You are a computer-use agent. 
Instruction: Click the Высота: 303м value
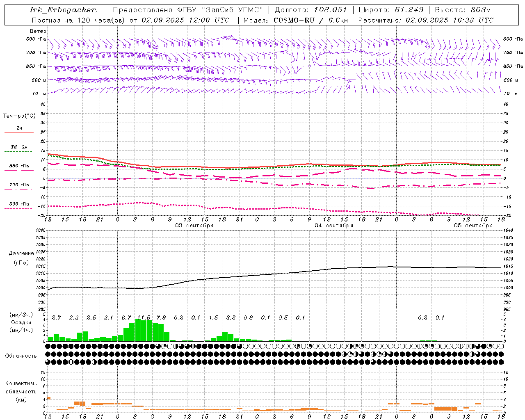tap(463, 10)
